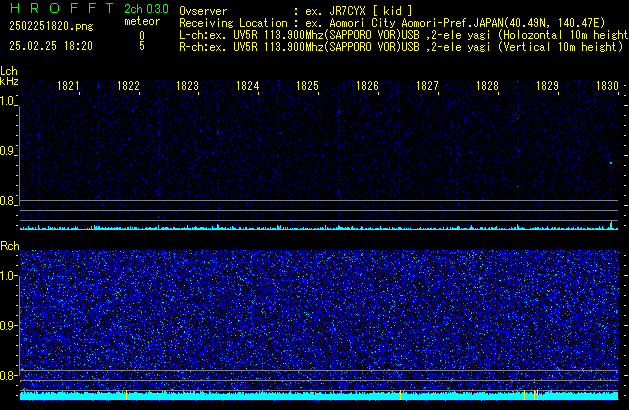This screenshot has height=410, width=629.
Task: Select the timestamp 25.02.25 18:20
Action: 51,46
